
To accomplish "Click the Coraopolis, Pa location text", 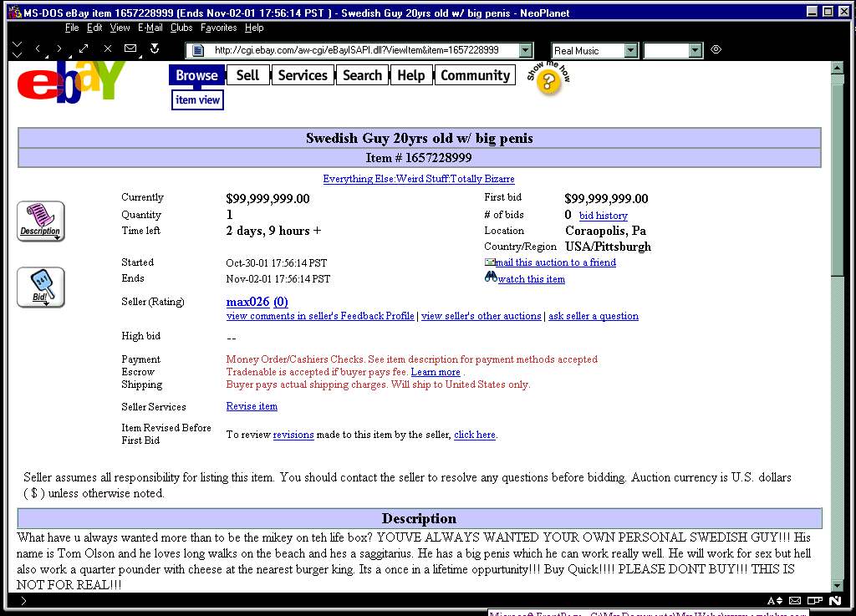I will [x=605, y=231].
